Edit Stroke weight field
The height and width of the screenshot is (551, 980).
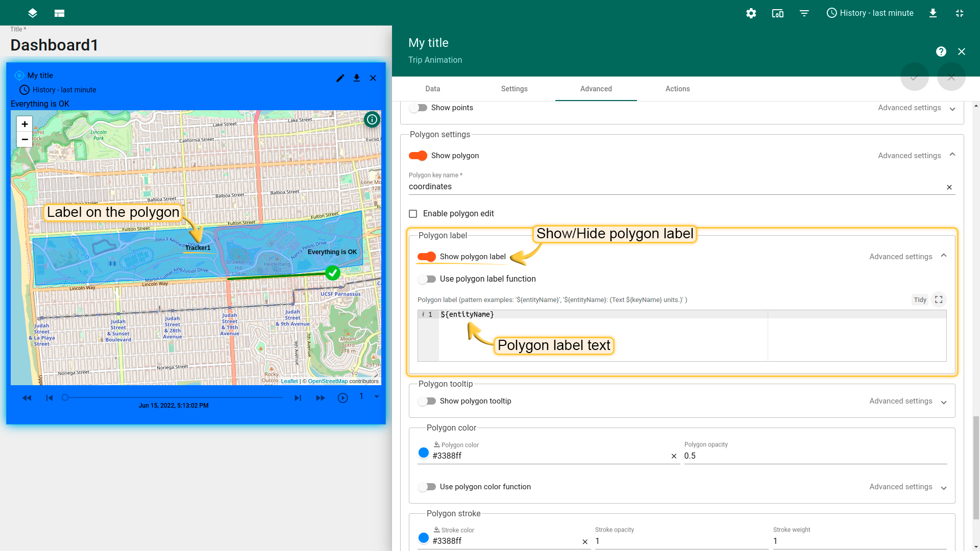tap(860, 541)
